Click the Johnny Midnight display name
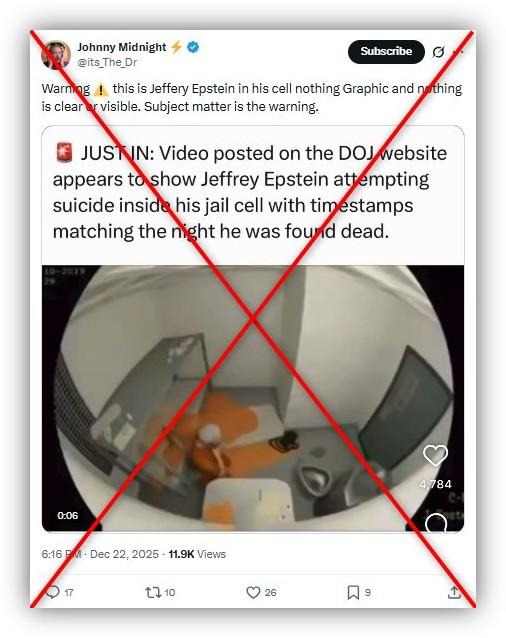Screen dimensions: 506x638 click(122, 47)
